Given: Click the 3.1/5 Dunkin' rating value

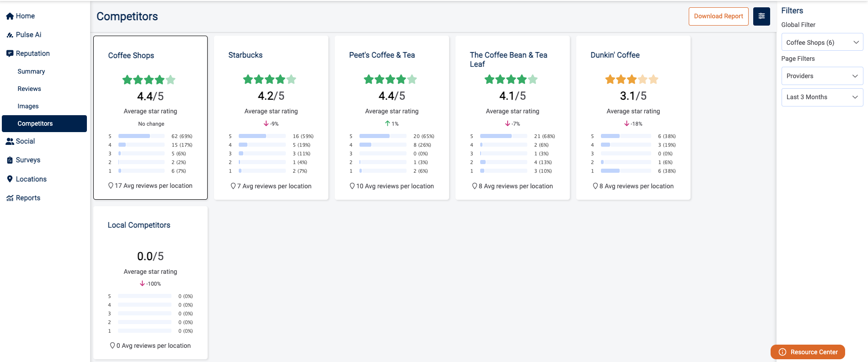Looking at the screenshot, I should coord(633,96).
